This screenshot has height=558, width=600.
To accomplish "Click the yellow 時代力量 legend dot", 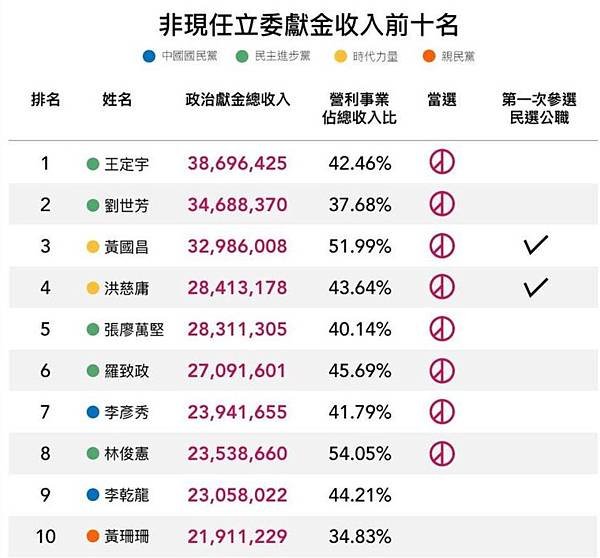I will click(340, 57).
